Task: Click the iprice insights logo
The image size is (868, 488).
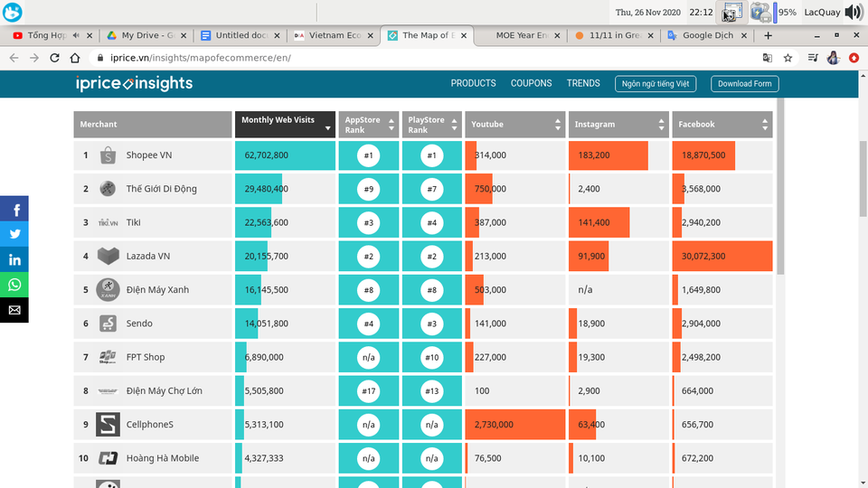Action: (134, 83)
